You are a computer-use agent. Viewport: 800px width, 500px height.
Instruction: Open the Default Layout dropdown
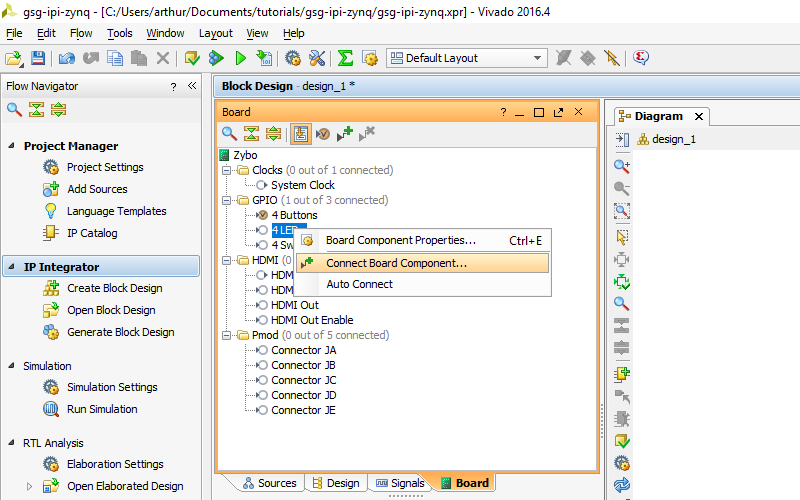click(x=467, y=58)
